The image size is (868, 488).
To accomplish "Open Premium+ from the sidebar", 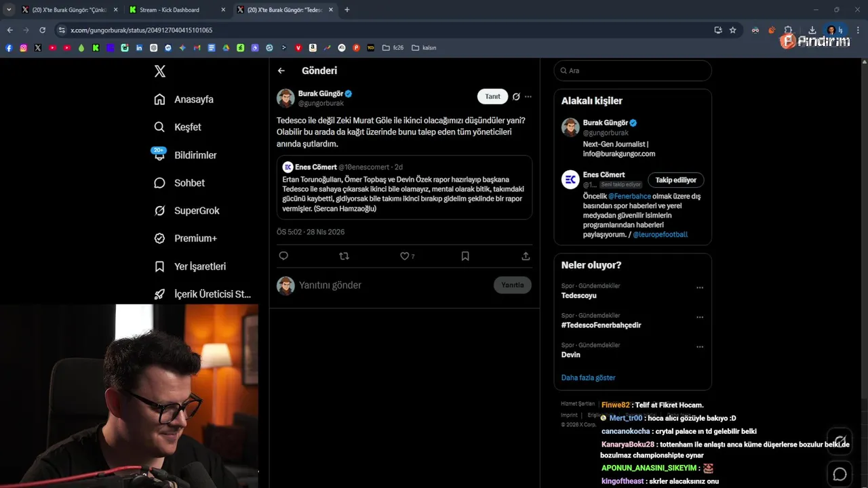I will [185, 239].
